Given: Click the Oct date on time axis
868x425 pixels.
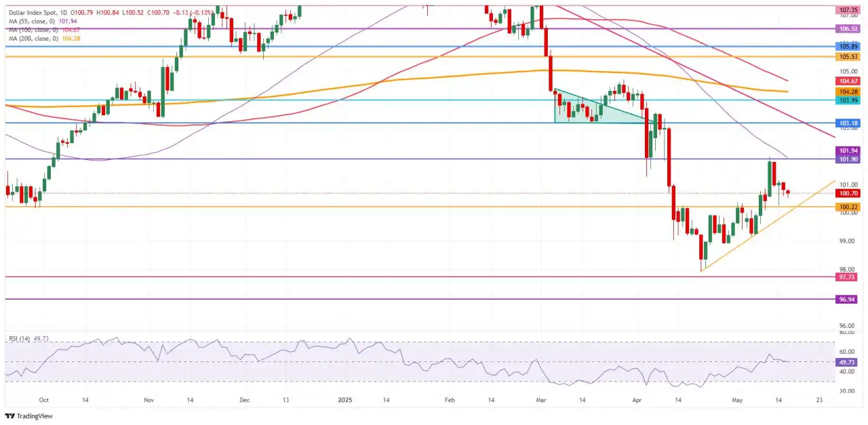Looking at the screenshot, I should coord(43,401).
